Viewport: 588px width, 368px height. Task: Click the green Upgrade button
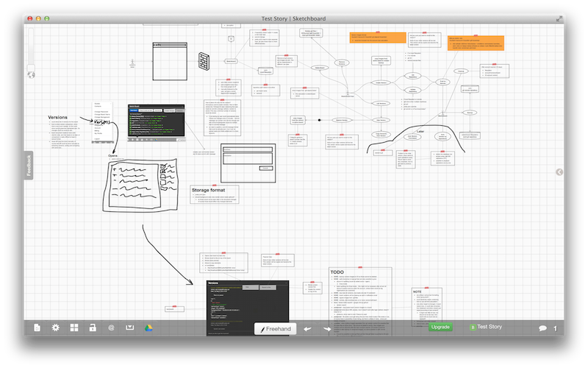tap(440, 327)
